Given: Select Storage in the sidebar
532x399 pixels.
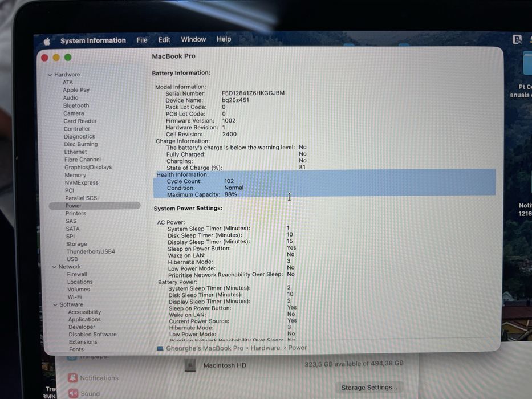Looking at the screenshot, I should (76, 244).
